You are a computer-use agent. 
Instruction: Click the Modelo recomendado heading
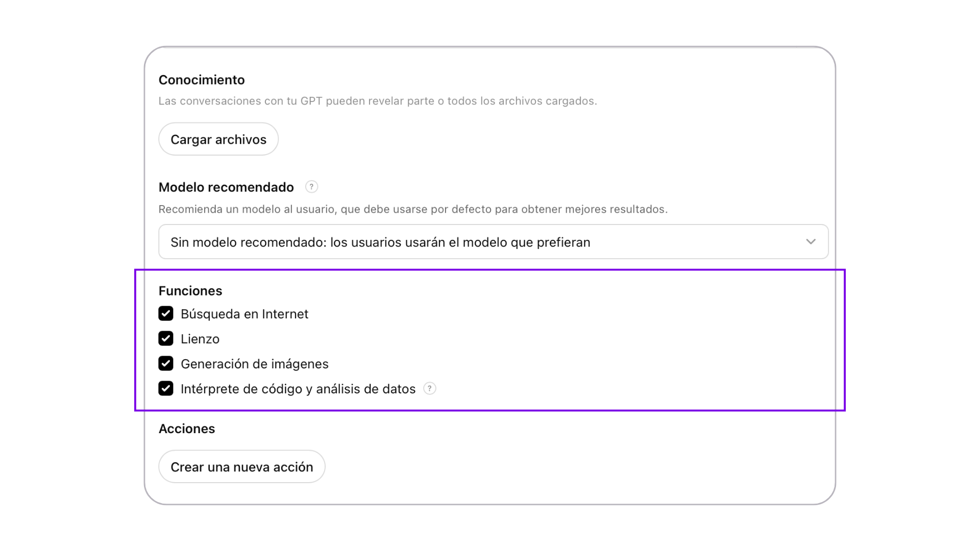pyautogui.click(x=226, y=187)
